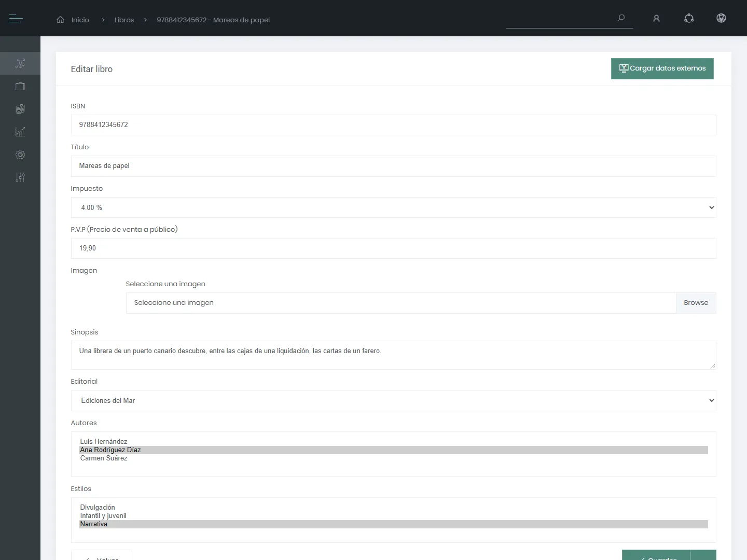Click Browse to choose an image
Image resolution: width=747 pixels, height=560 pixels.
click(x=696, y=303)
